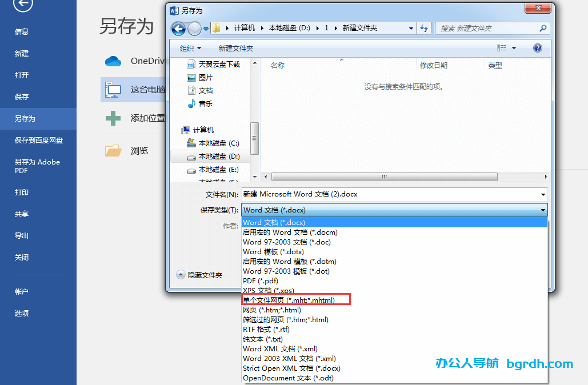Open the 信息 backstage tab
The image size is (588, 385).
click(22, 32)
